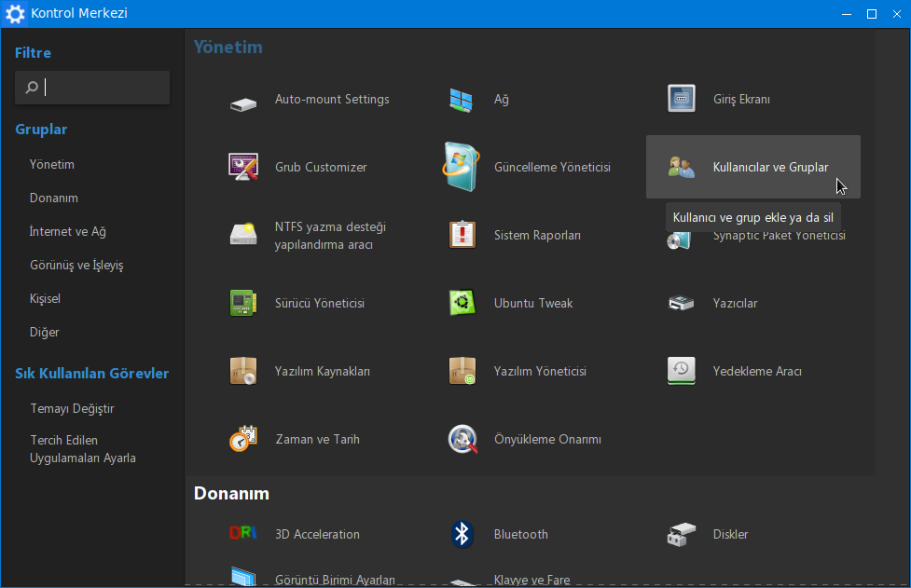Select the Kişisel group
This screenshot has width=911, height=588.
pyautogui.click(x=45, y=299)
